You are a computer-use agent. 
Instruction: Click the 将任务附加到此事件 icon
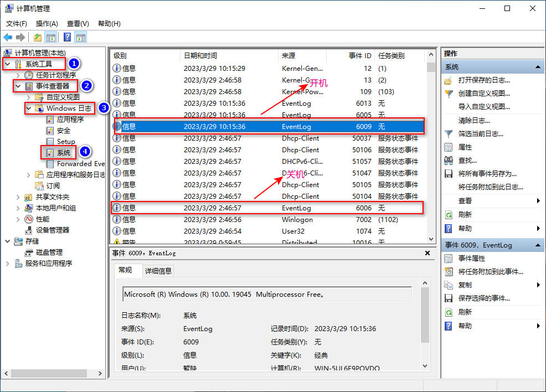449,271
